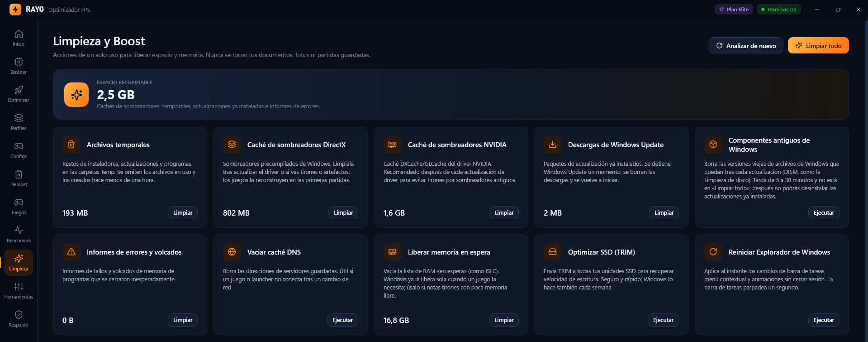Clean the NVIDIA shader cache
This screenshot has width=868, height=342.
(x=504, y=213)
